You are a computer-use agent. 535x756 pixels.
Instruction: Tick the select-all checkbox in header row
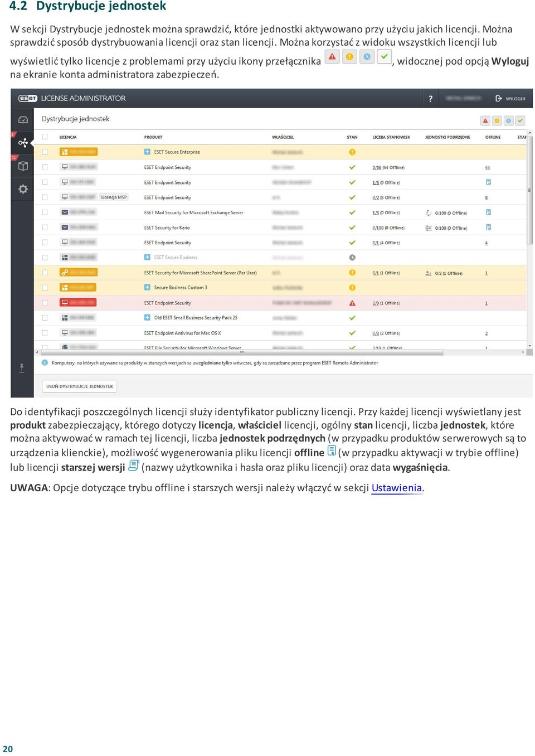point(45,137)
